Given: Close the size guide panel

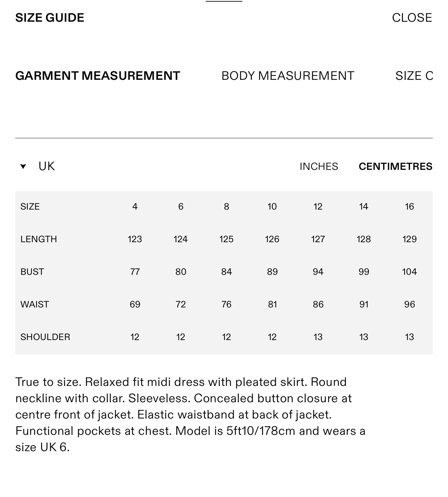Looking at the screenshot, I should coord(412,18).
